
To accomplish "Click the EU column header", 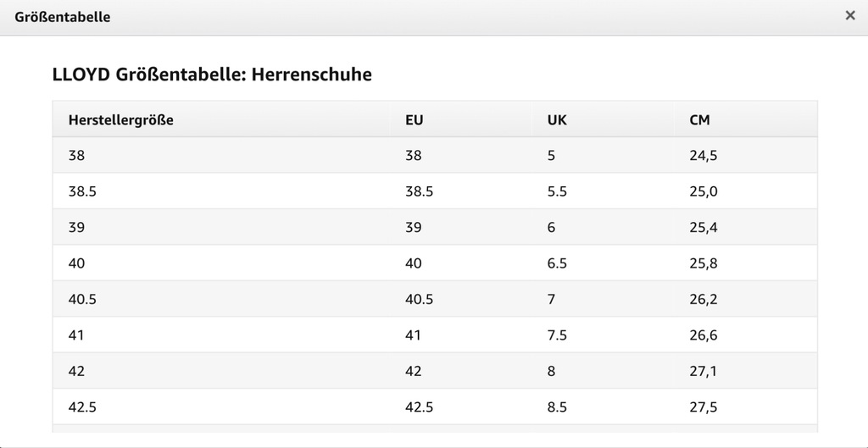I will coord(414,120).
